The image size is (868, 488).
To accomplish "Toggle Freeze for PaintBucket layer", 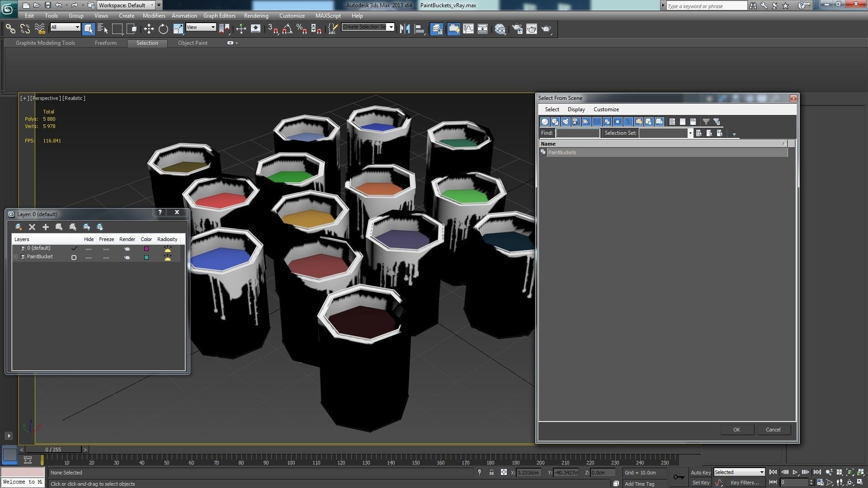I will click(x=106, y=257).
